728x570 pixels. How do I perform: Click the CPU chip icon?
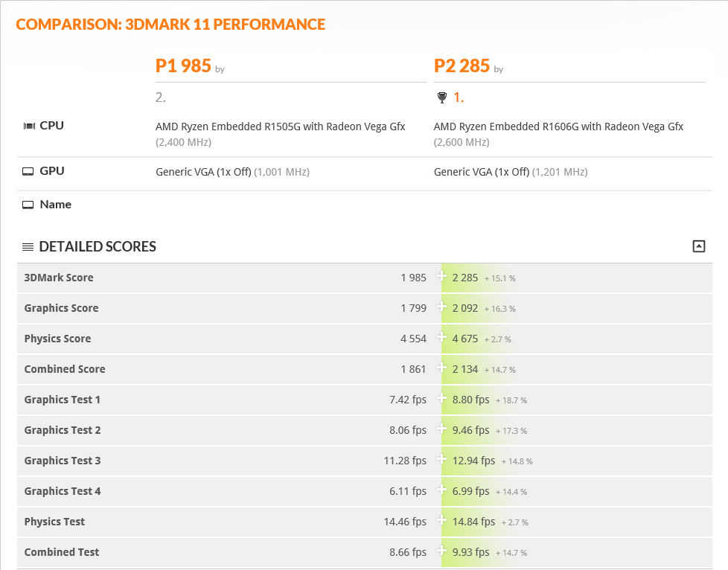click(x=28, y=126)
